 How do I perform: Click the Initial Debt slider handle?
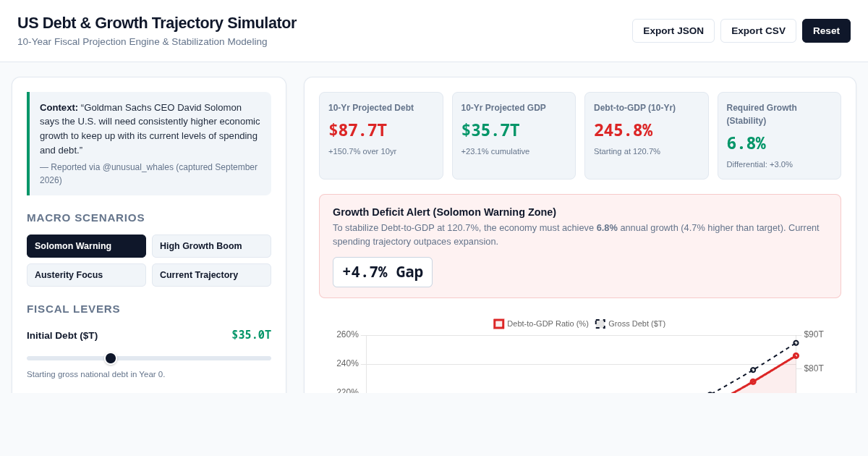pos(111,358)
